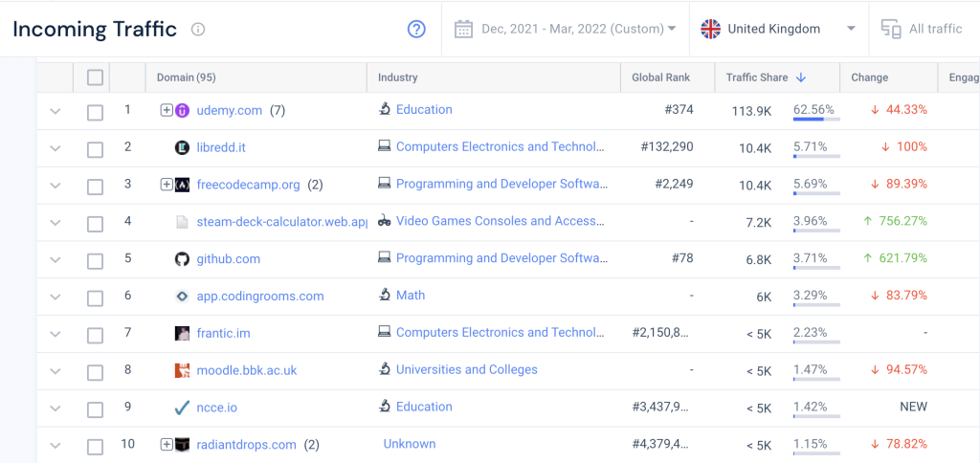Click the github.com favicon icon
Screen dimensions: 980x463
[x=182, y=259]
